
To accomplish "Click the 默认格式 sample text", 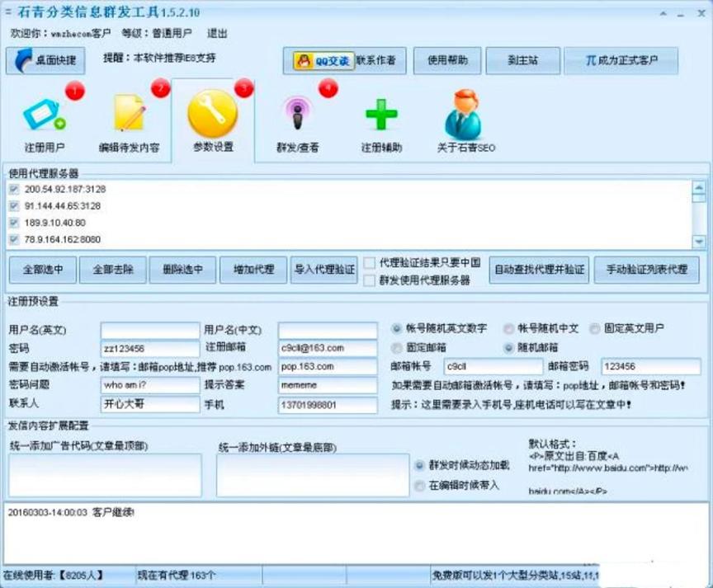I will click(608, 467).
